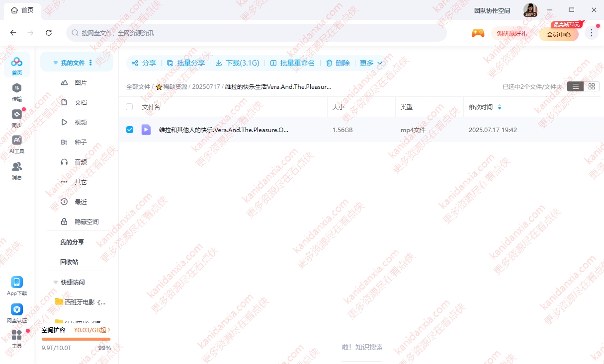Screen dimensions: 604x364
Task: Open 我的分享 in sidebar
Action: [72, 242]
